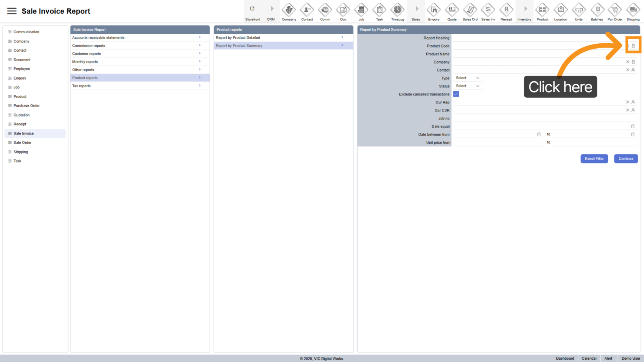Open the Date equal calendar picker
This screenshot has height=362, width=644.
tap(632, 126)
